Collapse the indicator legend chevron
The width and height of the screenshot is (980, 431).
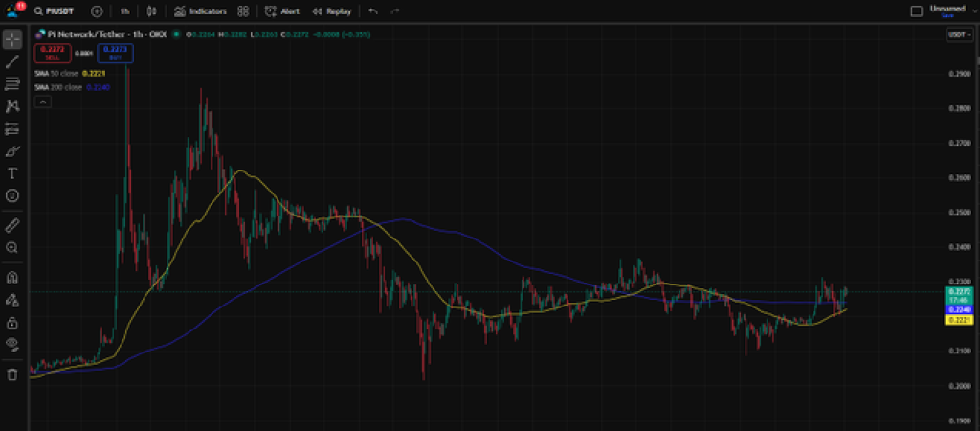(x=42, y=102)
